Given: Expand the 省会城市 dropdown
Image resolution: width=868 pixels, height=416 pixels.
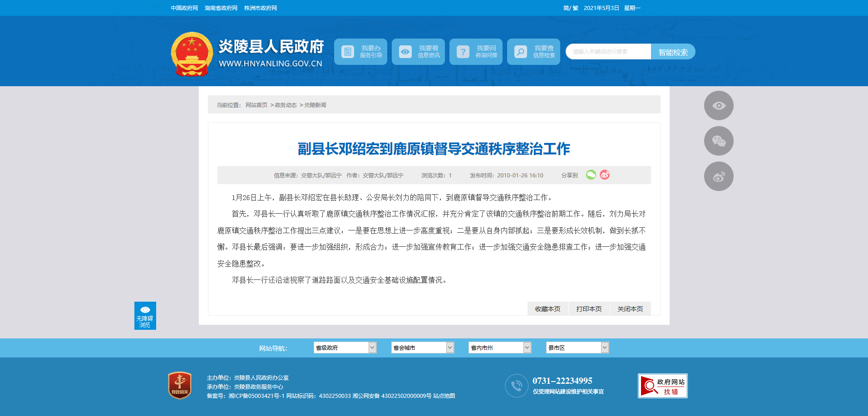Looking at the screenshot, I should tap(422, 348).
